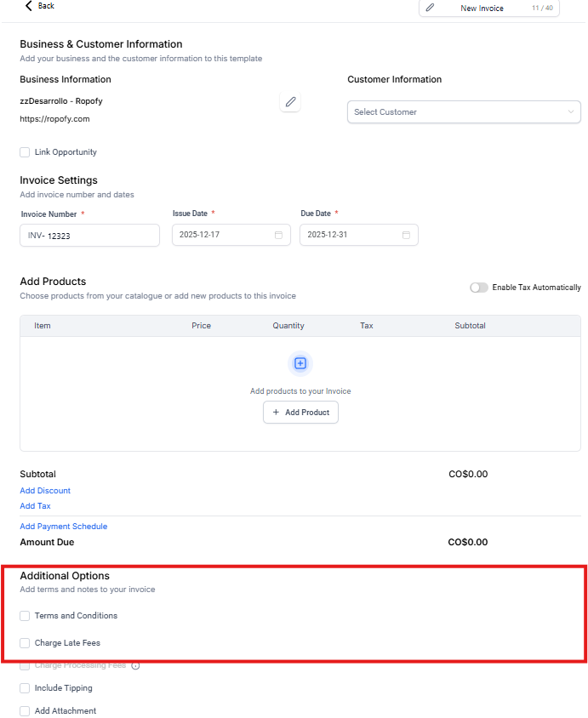Check the Include Tipping option
Screen dimensions: 588x718
(x=25, y=688)
